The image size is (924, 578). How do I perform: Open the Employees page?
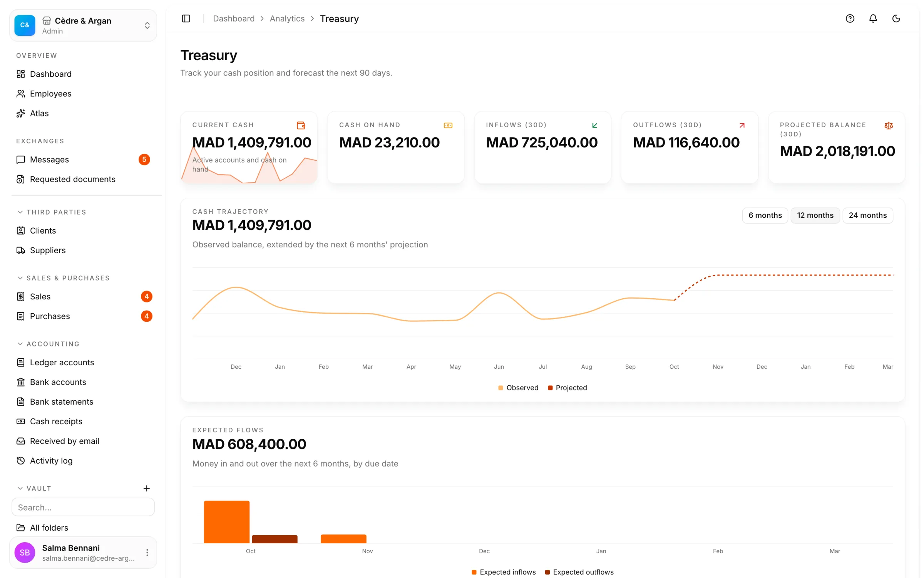point(83,94)
